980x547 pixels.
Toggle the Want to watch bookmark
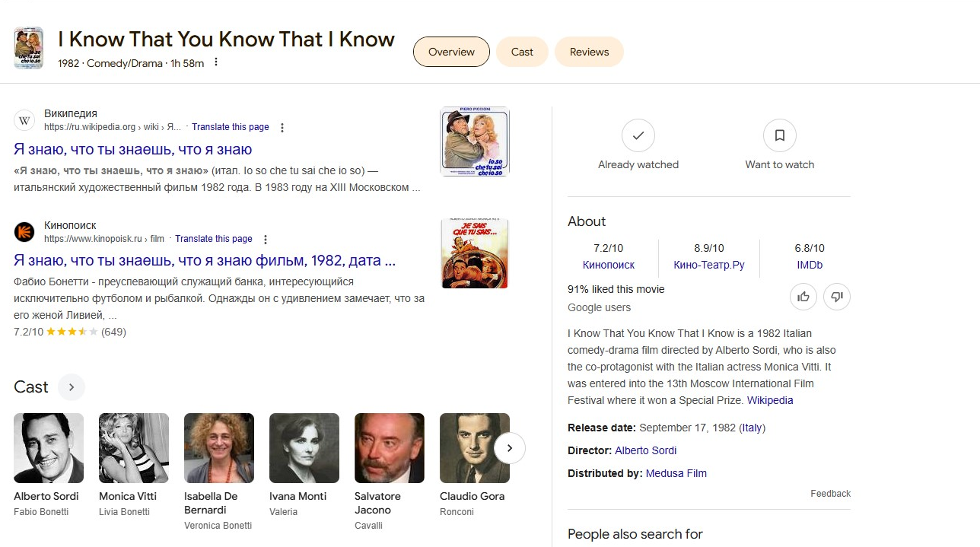779,135
